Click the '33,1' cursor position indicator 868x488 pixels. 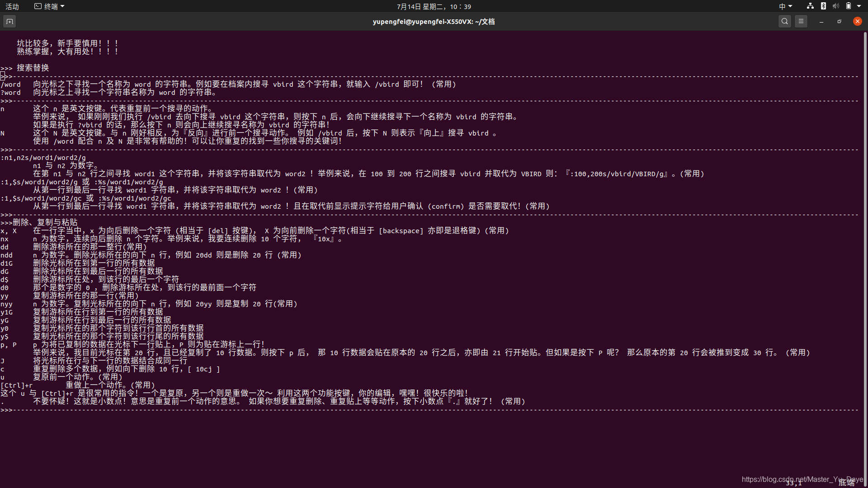click(x=793, y=483)
